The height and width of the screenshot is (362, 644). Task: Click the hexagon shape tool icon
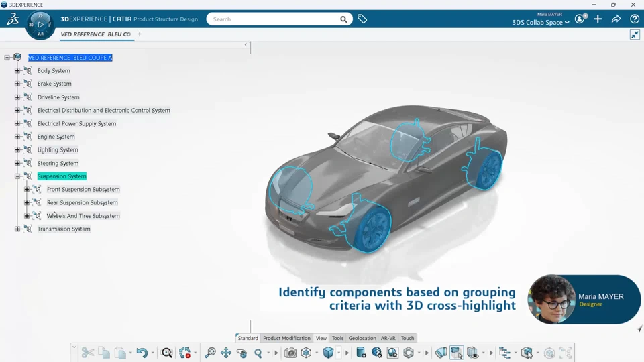[409, 353]
